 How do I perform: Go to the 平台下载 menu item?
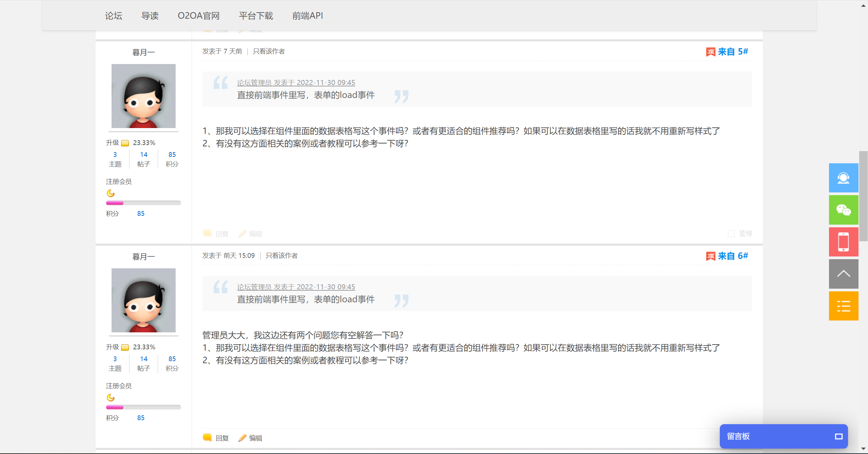coord(256,16)
